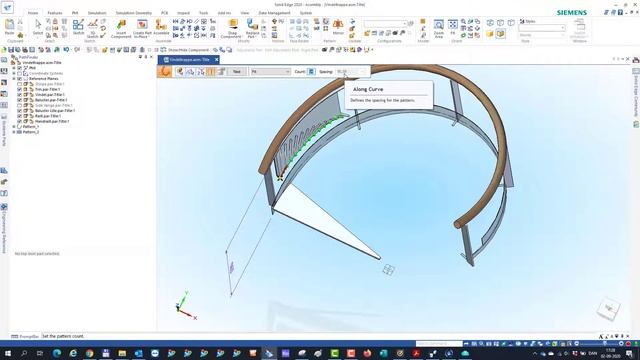Adjust the zoom slider in status bar
640x360 pixels.
click(x=604, y=344)
